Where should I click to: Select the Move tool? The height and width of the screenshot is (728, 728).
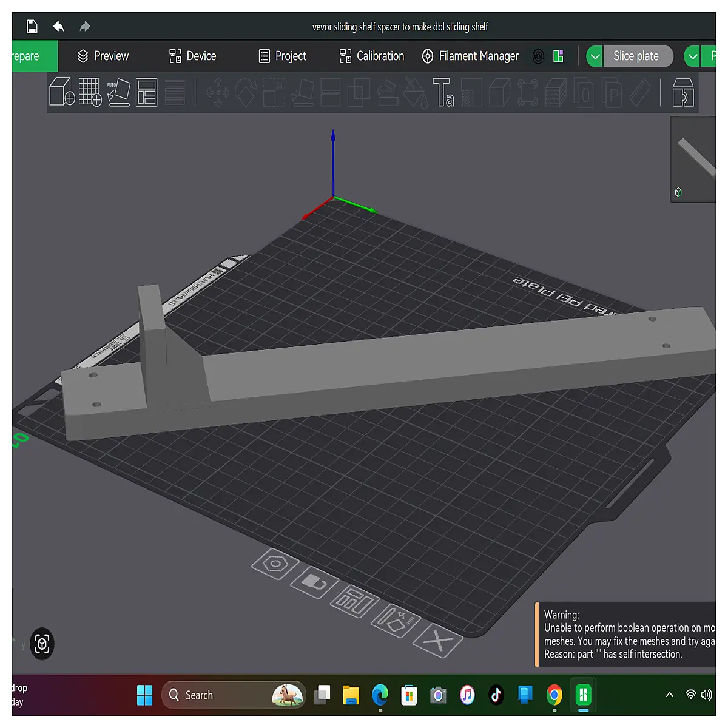click(217, 92)
